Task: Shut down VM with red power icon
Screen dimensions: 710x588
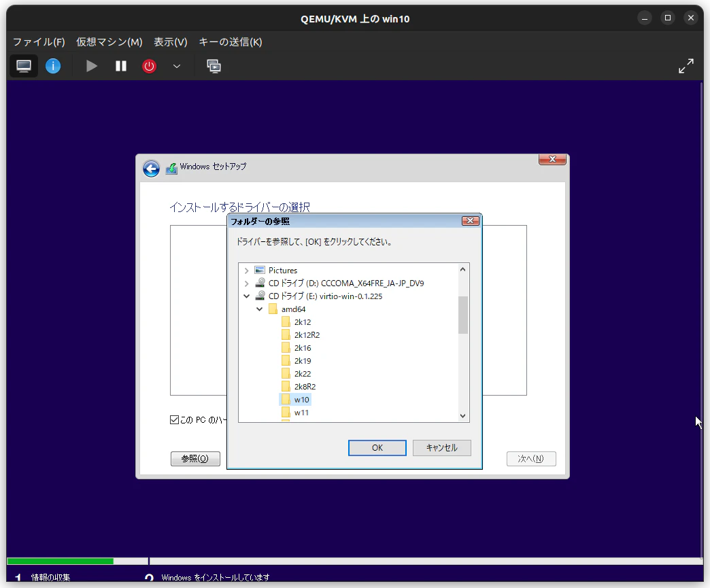Action: tap(149, 66)
